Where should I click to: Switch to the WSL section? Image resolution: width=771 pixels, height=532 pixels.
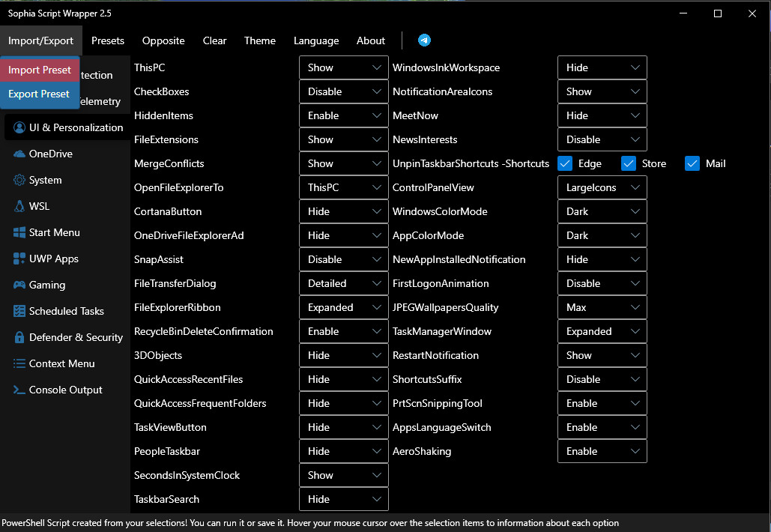tap(67, 206)
